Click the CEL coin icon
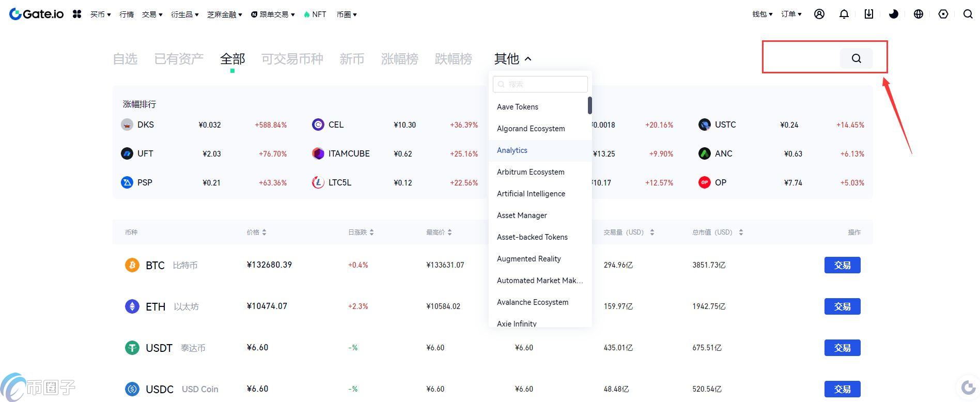This screenshot has width=980, height=402. point(318,125)
